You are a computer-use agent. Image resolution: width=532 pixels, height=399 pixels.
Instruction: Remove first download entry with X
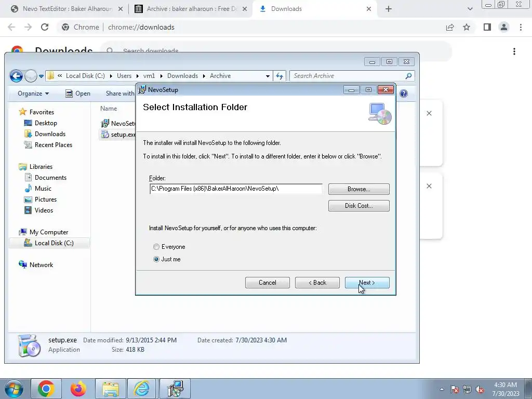(429, 113)
